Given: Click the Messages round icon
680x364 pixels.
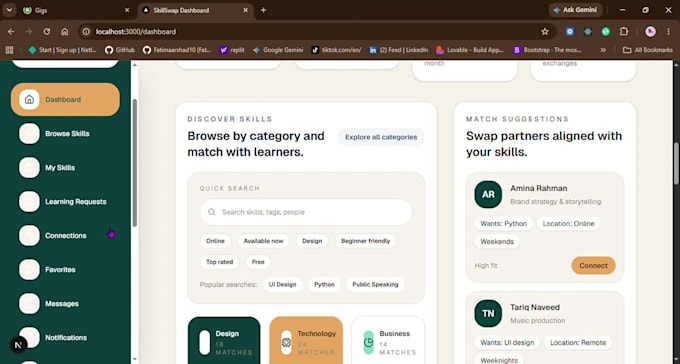Looking at the screenshot, I should pos(29,304).
